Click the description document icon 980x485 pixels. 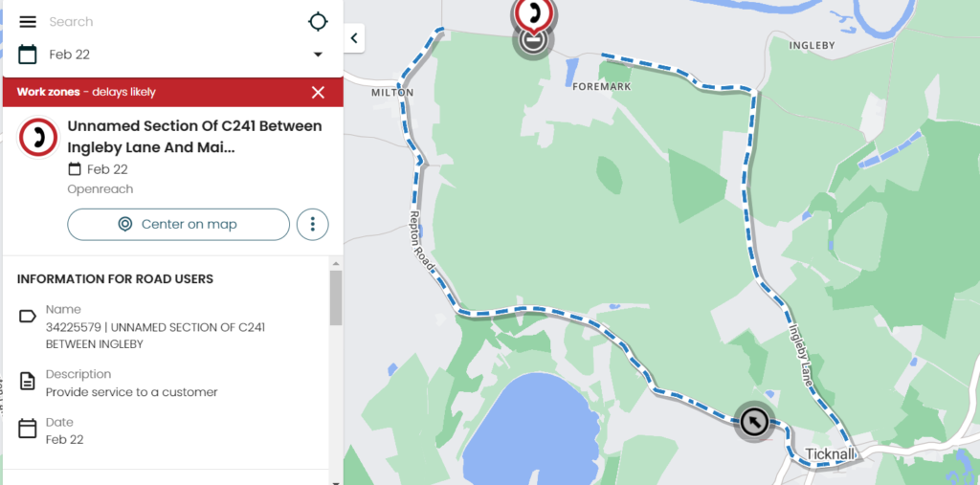28,382
